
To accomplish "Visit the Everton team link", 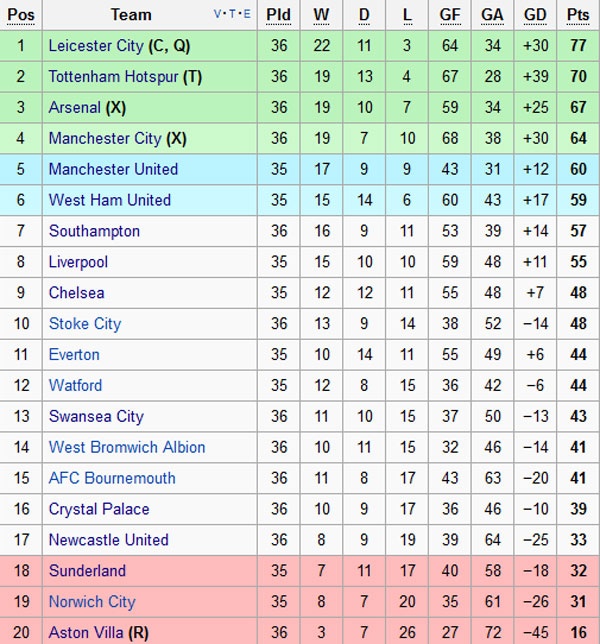I will click(74, 354).
